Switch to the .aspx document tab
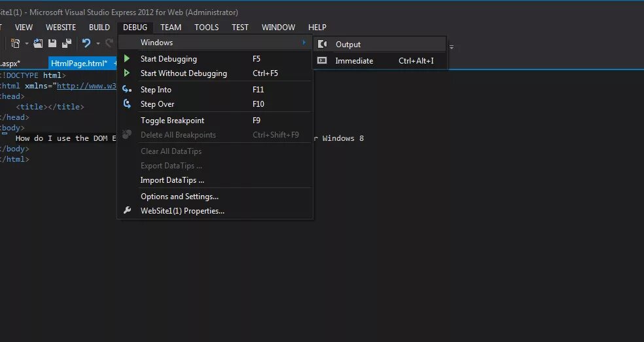Image resolution: width=644 pixels, height=342 pixels. tap(10, 64)
